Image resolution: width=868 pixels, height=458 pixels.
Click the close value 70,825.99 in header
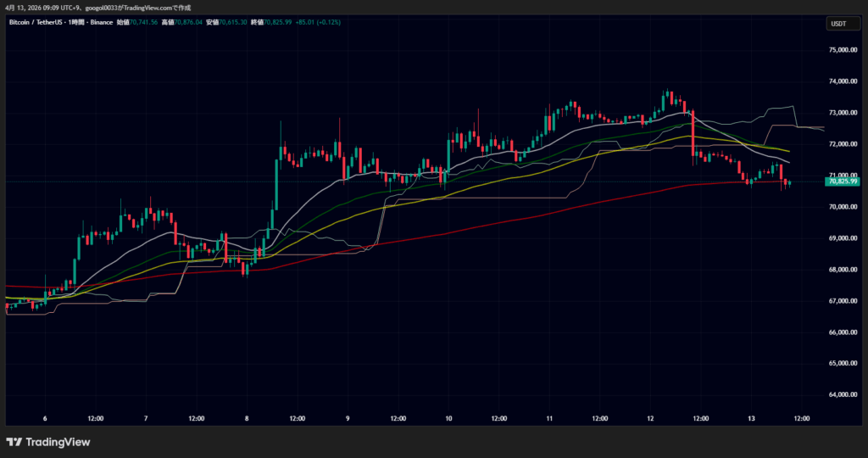(278, 23)
